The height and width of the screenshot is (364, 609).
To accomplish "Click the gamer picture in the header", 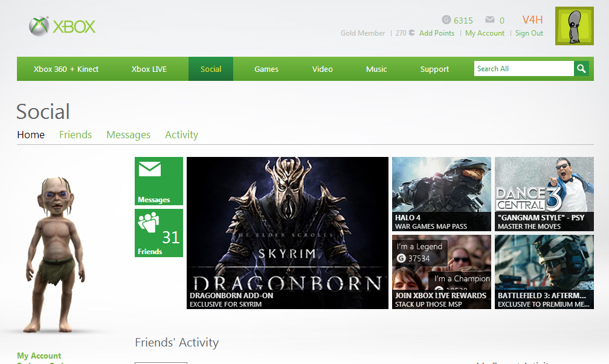I will (x=575, y=26).
